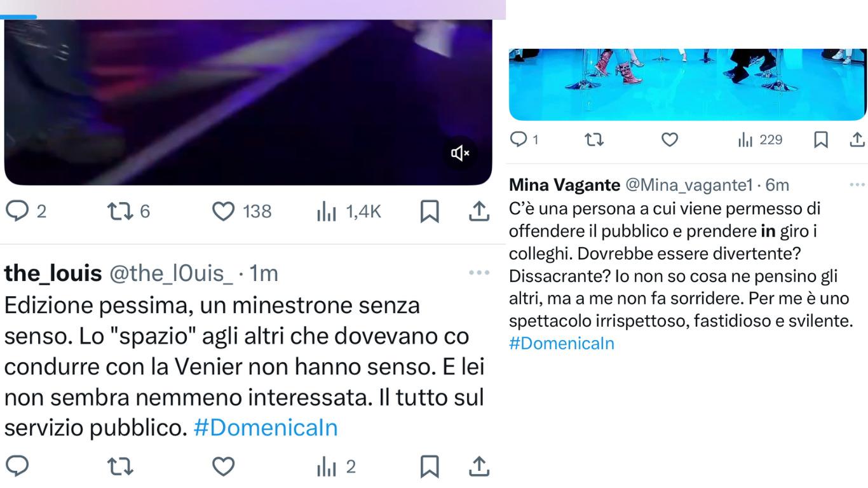
Task: Like the_louis tweet
Action: point(223,466)
